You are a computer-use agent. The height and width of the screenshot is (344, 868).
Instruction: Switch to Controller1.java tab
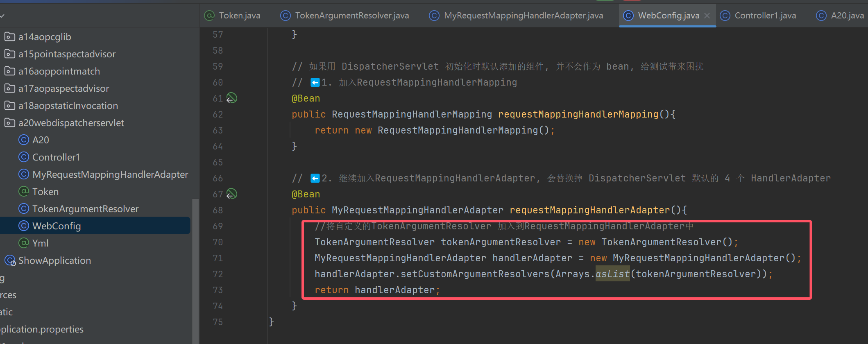pyautogui.click(x=758, y=16)
